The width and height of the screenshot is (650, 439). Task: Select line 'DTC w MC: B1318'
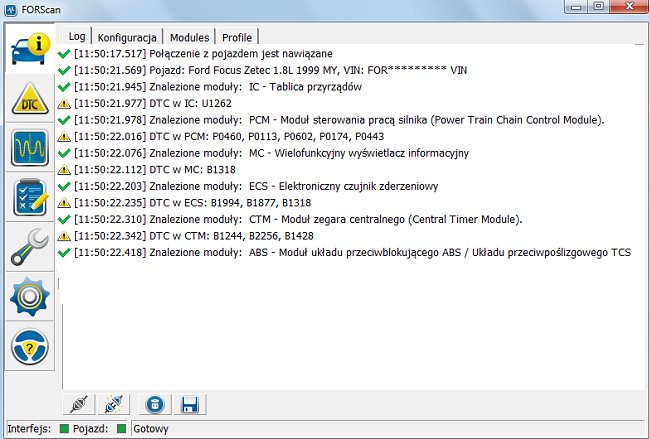155,170
